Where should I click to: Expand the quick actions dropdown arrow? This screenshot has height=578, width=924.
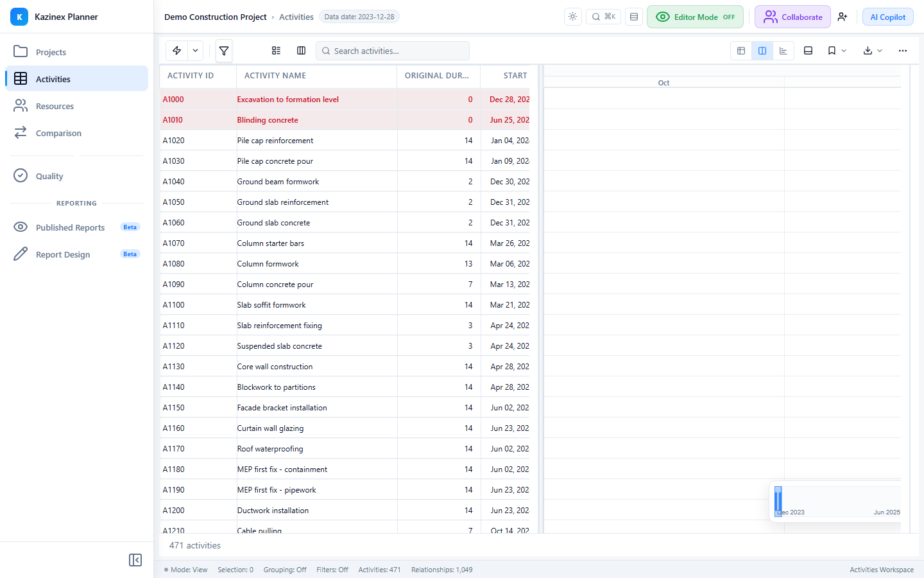click(195, 51)
